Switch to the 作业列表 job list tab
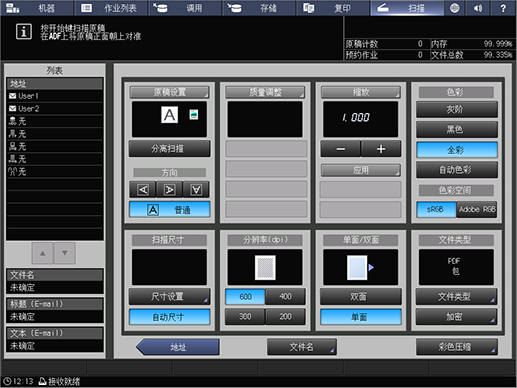Image resolution: width=517 pixels, height=388 pixels. 111,8
